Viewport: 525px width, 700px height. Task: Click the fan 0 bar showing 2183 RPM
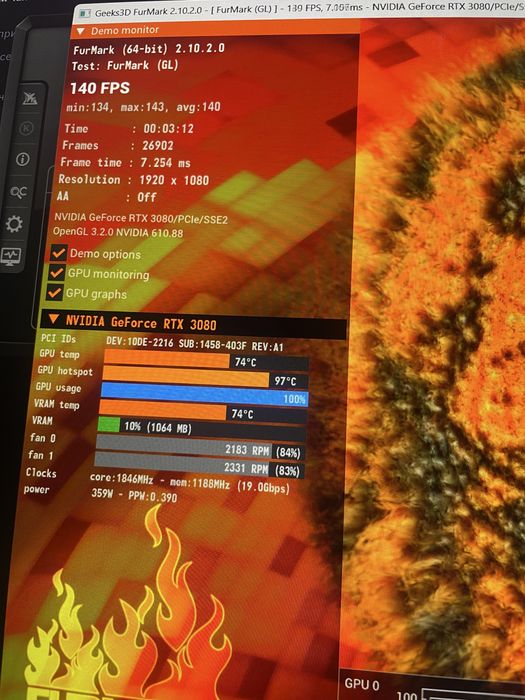200,447
